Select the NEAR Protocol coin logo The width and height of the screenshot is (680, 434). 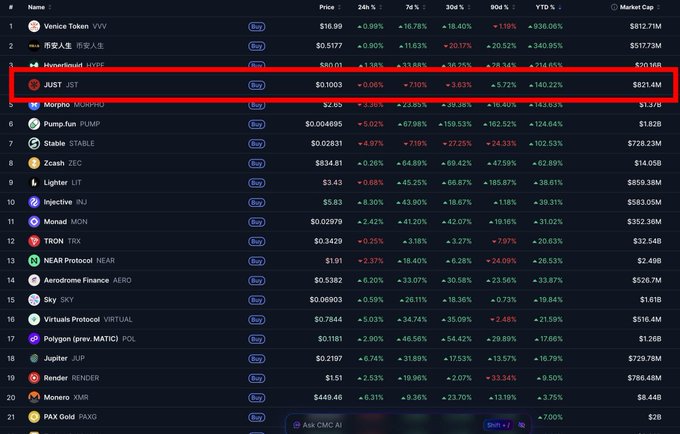click(x=34, y=261)
